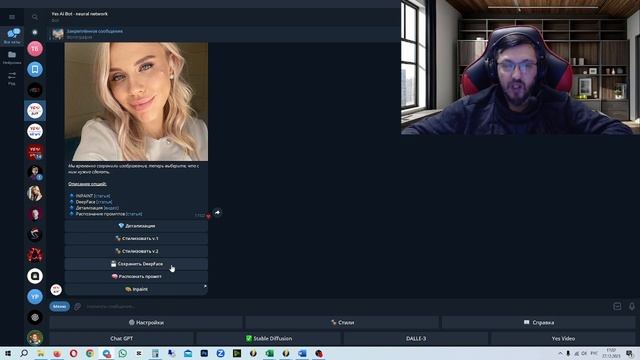This screenshot has height=360, width=640.
Task: Open the red Yes chat with unread badge
Action: pos(35,152)
